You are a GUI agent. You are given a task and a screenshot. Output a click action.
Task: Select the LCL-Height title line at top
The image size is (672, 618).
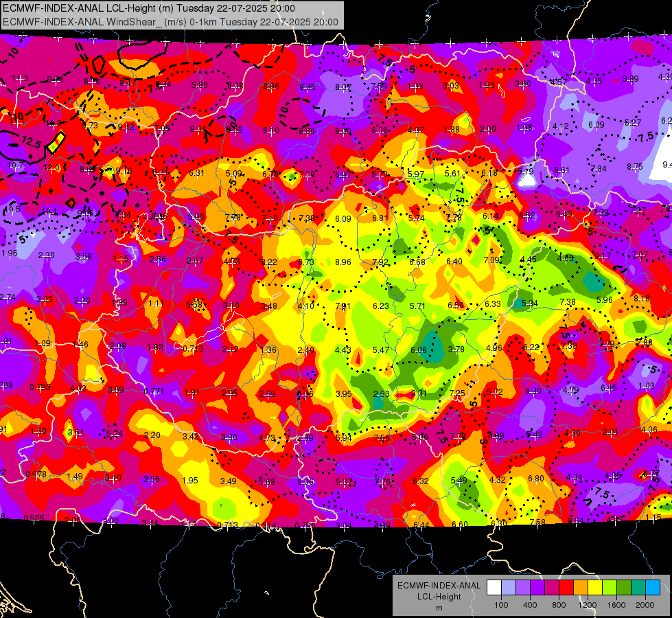point(149,8)
